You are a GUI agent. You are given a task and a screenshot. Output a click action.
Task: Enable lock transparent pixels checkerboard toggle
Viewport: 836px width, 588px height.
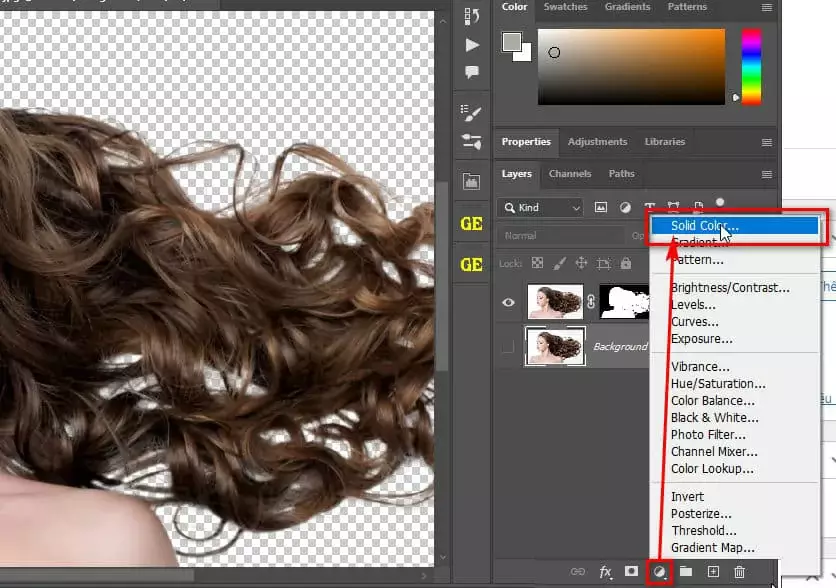click(x=537, y=263)
